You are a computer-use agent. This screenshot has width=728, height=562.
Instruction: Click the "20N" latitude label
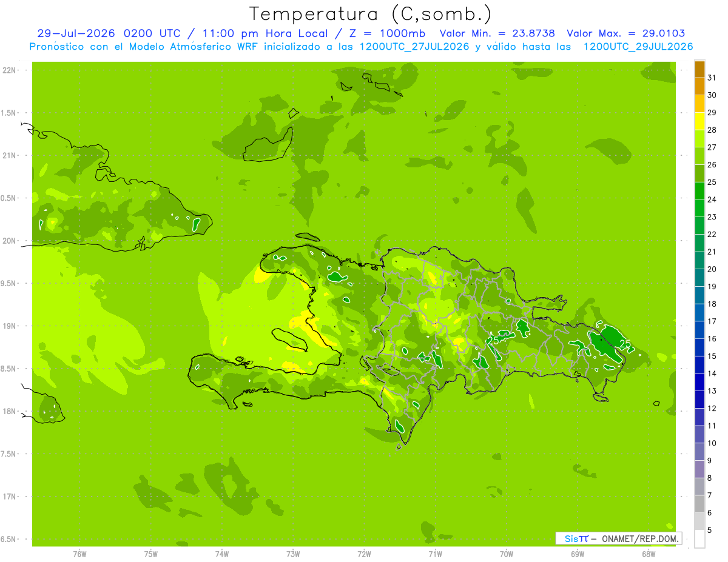[x=9, y=241]
